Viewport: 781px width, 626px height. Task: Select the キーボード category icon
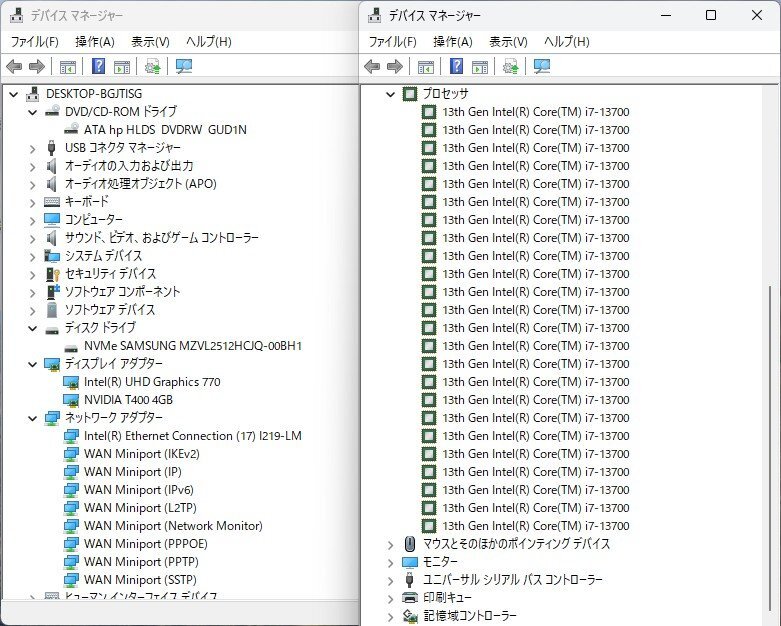(52, 202)
